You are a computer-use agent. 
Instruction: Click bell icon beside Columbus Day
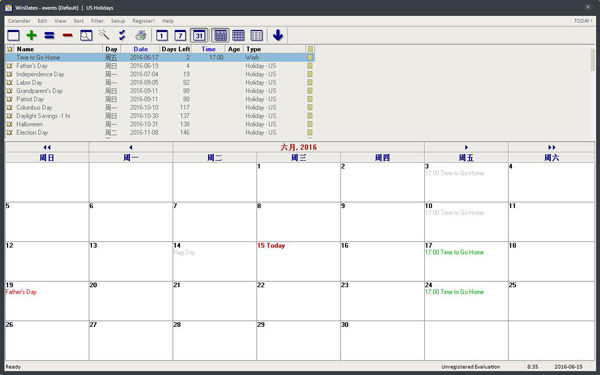pos(10,108)
